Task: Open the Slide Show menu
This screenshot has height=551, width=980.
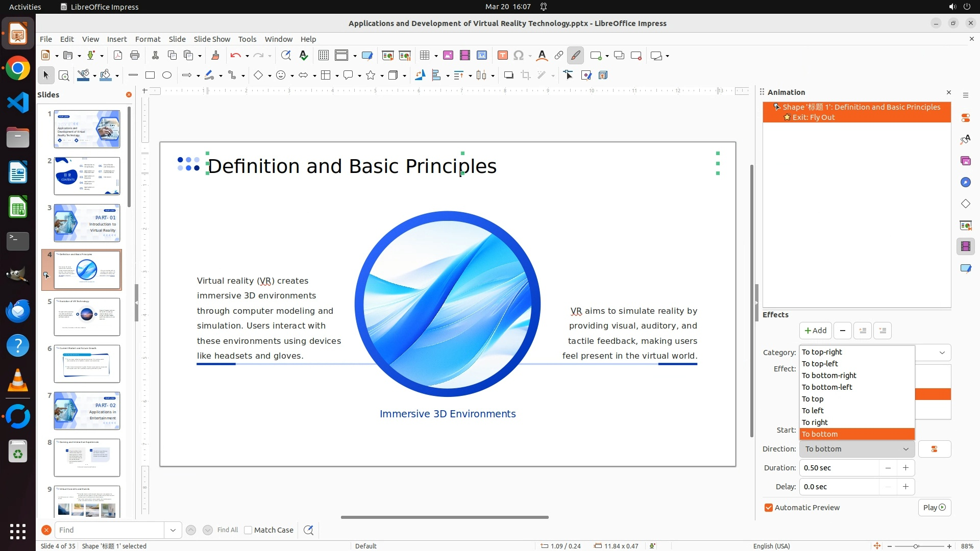Action: (212, 39)
